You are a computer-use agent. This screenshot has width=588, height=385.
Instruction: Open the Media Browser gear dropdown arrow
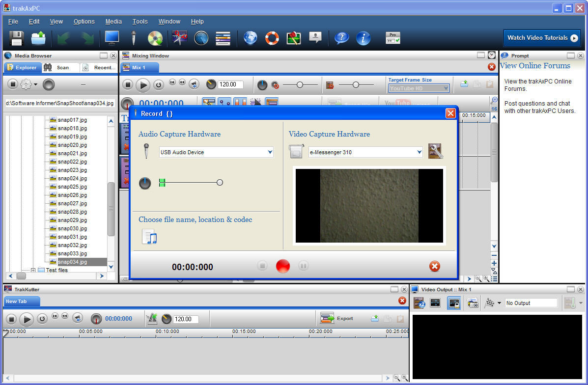[36, 85]
